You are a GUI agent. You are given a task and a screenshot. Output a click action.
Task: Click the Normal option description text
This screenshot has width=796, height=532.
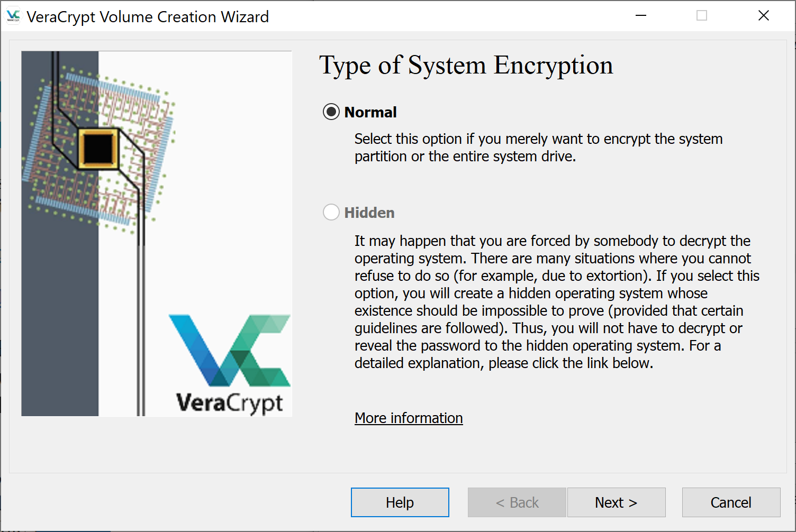coord(538,148)
